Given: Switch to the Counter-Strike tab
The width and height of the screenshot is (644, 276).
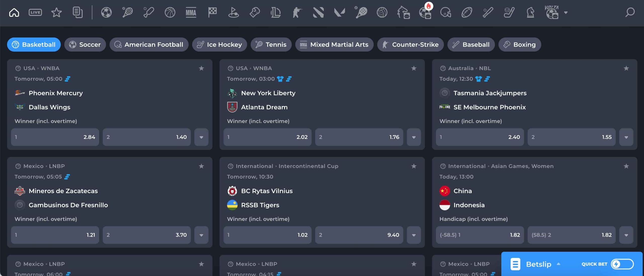Looking at the screenshot, I should (411, 44).
